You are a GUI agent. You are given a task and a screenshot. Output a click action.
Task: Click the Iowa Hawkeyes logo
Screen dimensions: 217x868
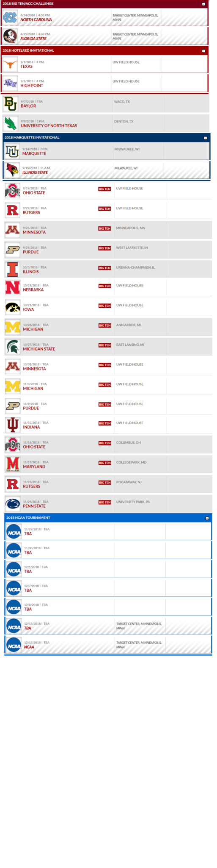point(13,307)
